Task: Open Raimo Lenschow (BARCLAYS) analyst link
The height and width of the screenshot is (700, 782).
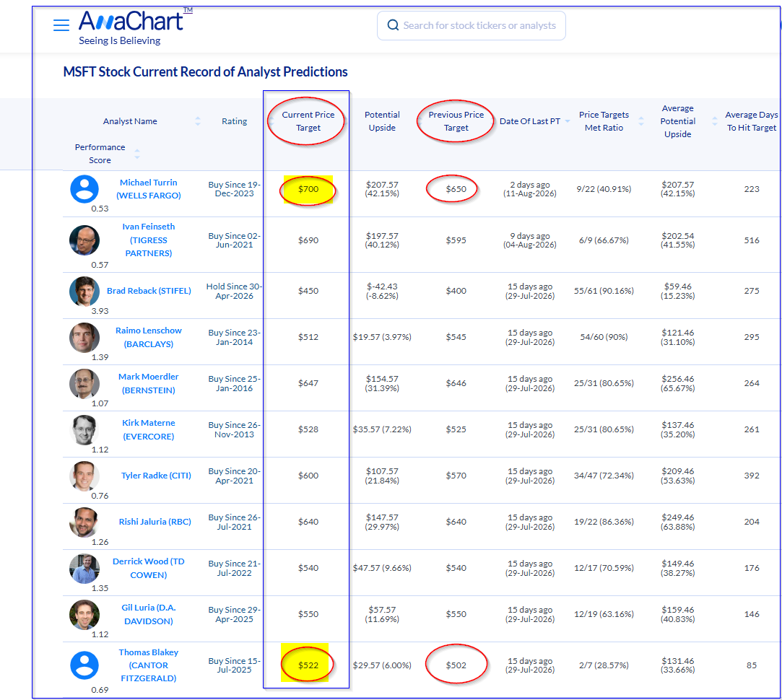Action: [149, 337]
